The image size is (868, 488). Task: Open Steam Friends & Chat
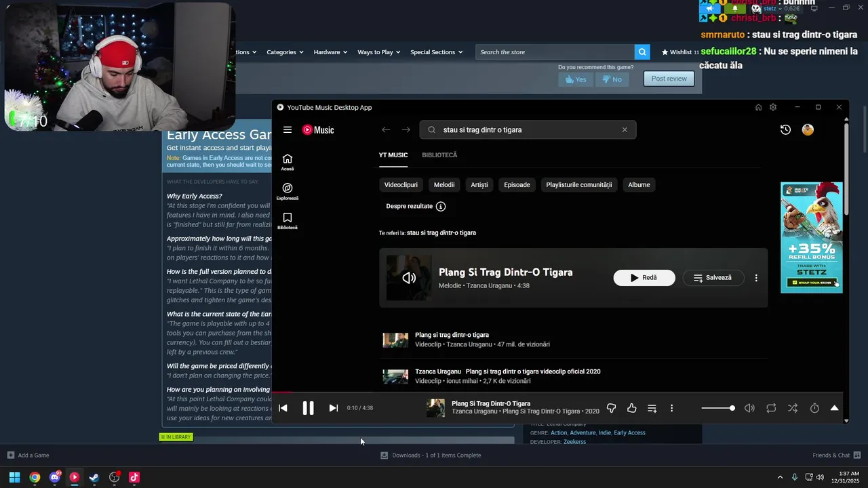[837, 455]
